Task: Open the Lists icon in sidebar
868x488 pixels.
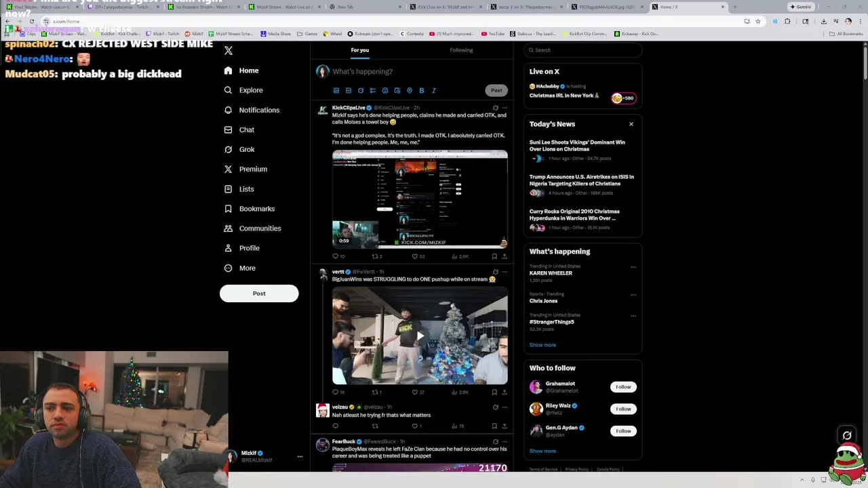Action: point(229,189)
